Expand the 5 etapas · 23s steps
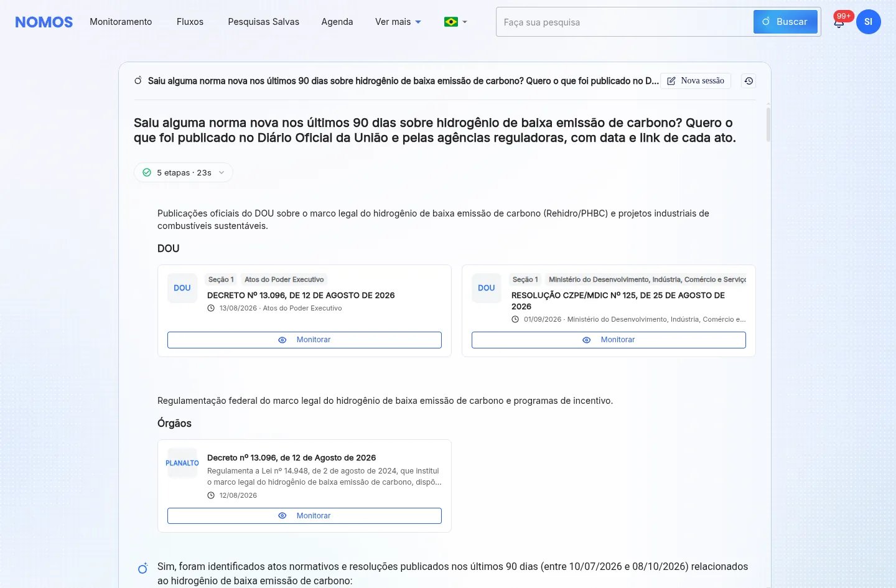This screenshot has width=896, height=588. pyautogui.click(x=184, y=172)
